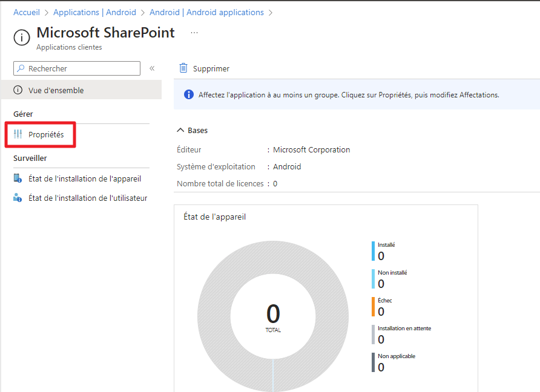Image resolution: width=540 pixels, height=392 pixels.
Task: Click the Supprimer button
Action: 204,68
